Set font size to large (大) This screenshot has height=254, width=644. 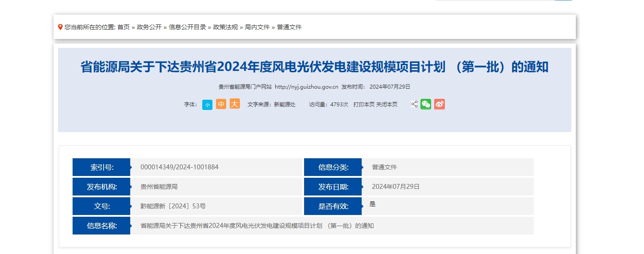tap(235, 104)
